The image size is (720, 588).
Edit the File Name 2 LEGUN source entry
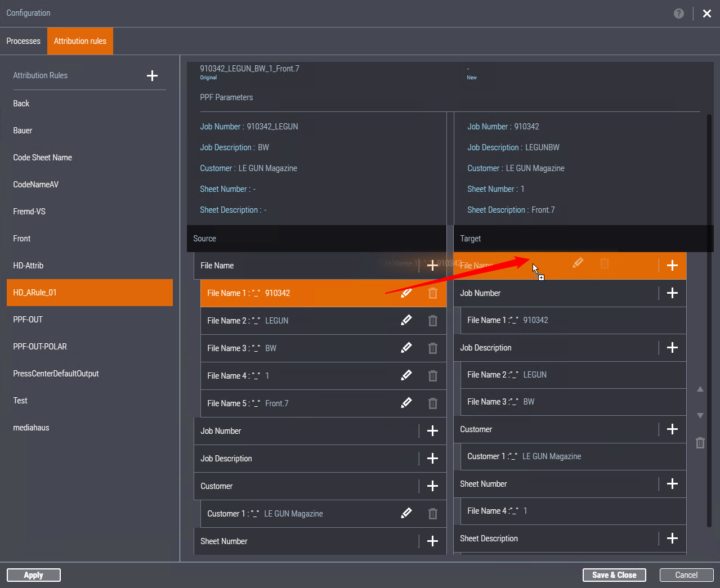[x=406, y=321]
